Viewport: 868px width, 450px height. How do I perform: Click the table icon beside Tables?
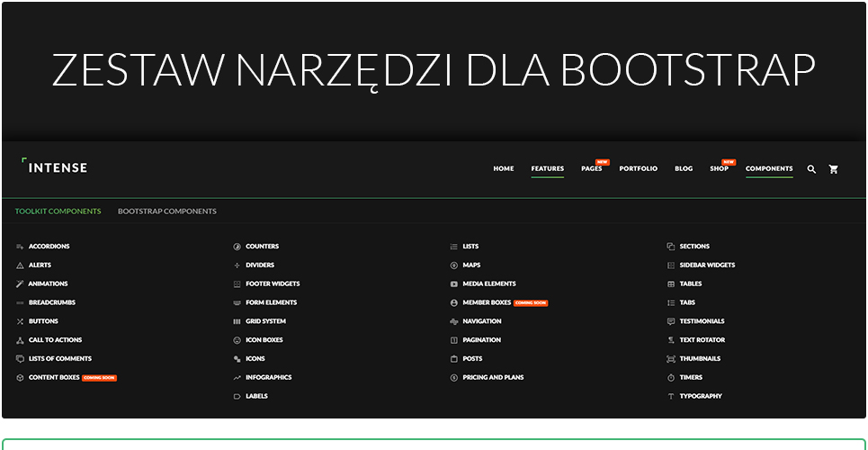671,284
